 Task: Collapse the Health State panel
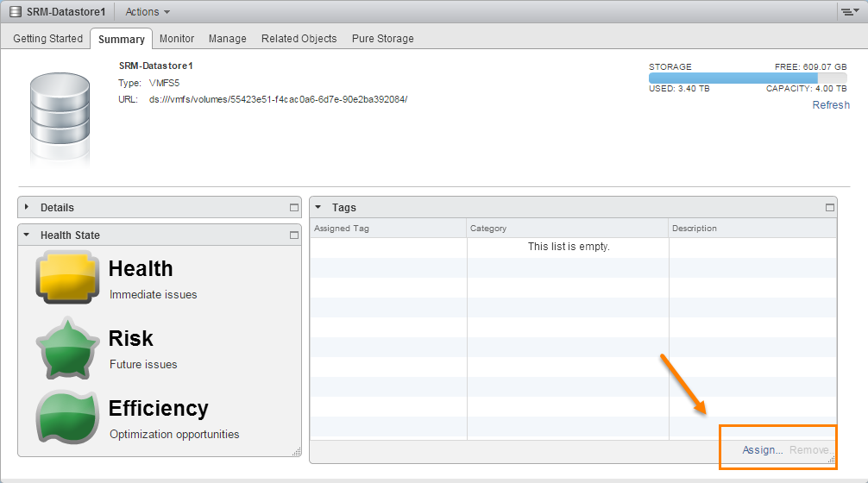point(26,235)
